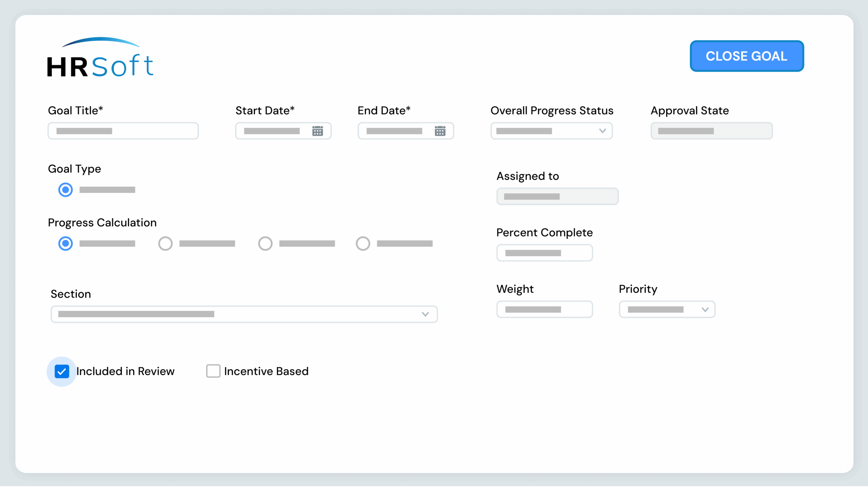The width and height of the screenshot is (868, 488).
Task: Focus the End Date input field
Action: 395,131
